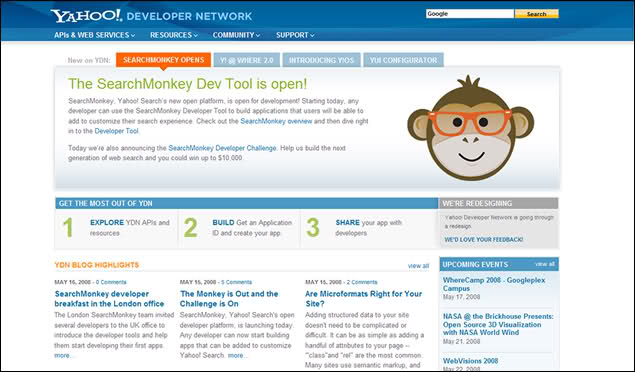Switch to the Y! @ Where 2.0 tab
The height and width of the screenshot is (372, 635).
pos(247,60)
